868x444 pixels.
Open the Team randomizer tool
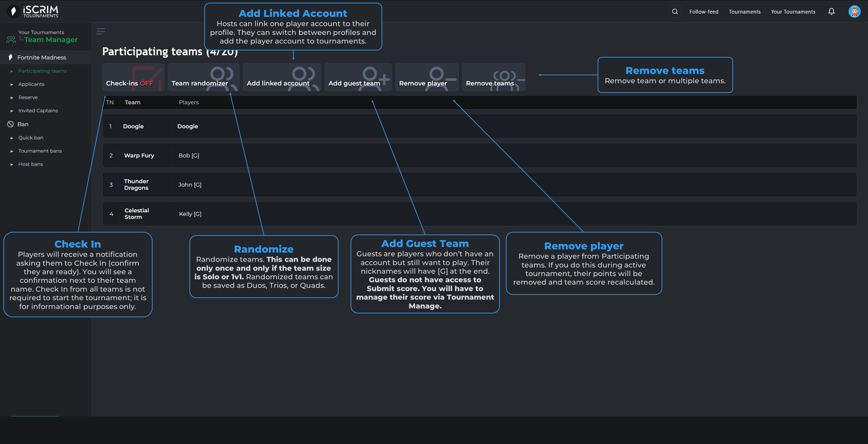click(x=203, y=78)
